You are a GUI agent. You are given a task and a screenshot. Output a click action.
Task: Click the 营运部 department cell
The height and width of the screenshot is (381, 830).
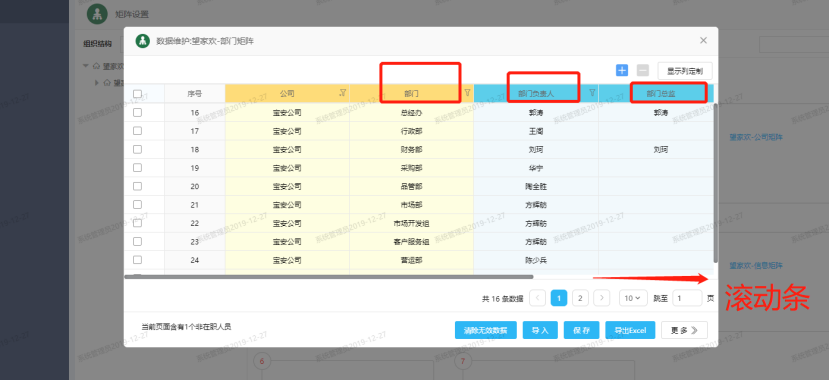[x=412, y=260]
